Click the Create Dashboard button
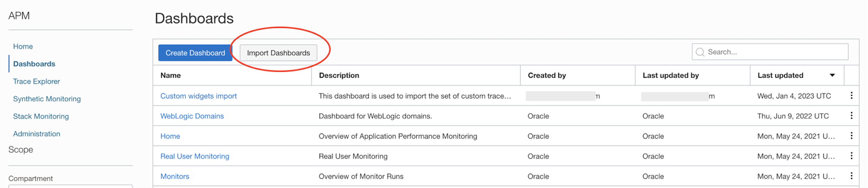The width and height of the screenshot is (868, 188). click(195, 53)
